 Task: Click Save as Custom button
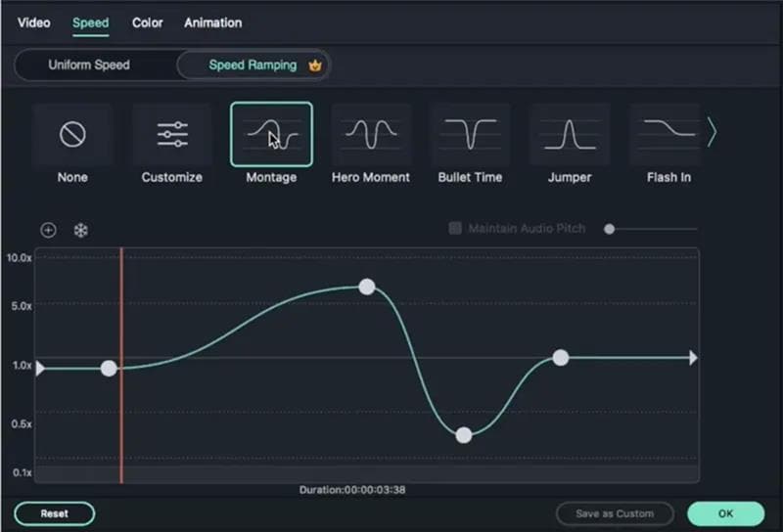tap(615, 513)
